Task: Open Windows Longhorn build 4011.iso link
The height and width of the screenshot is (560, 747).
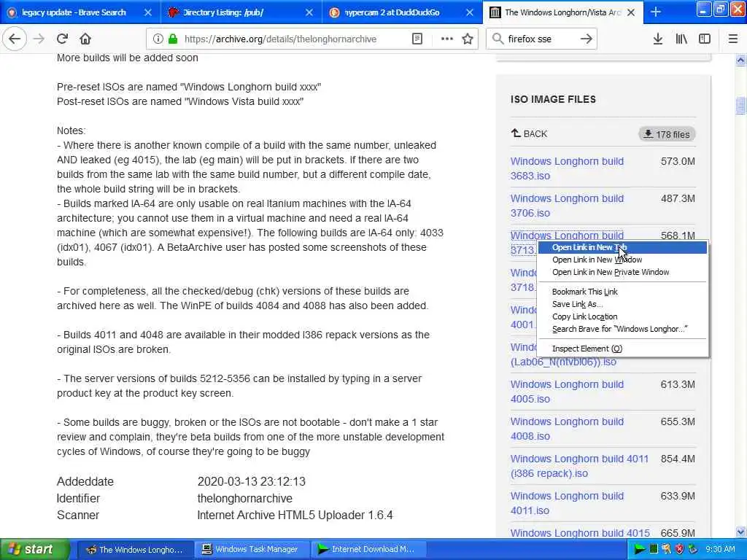Action: (567, 503)
